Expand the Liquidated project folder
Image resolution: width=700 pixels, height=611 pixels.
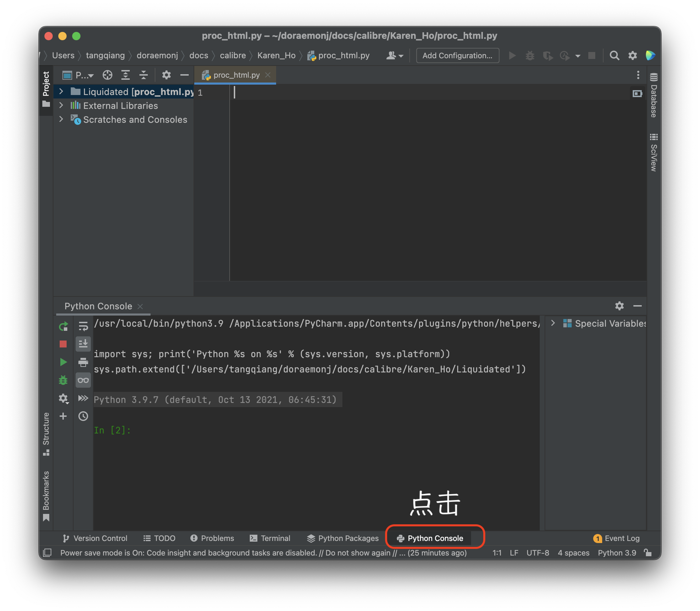[61, 92]
